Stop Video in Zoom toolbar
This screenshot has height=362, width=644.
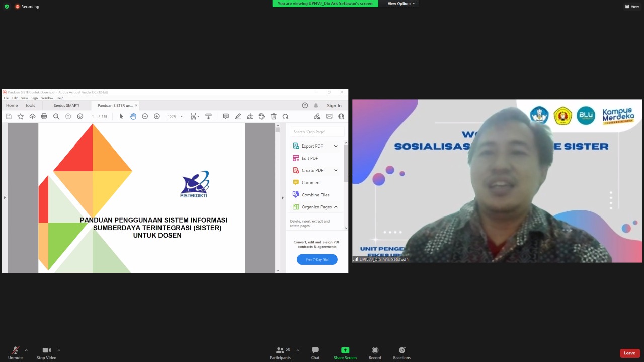point(46,353)
